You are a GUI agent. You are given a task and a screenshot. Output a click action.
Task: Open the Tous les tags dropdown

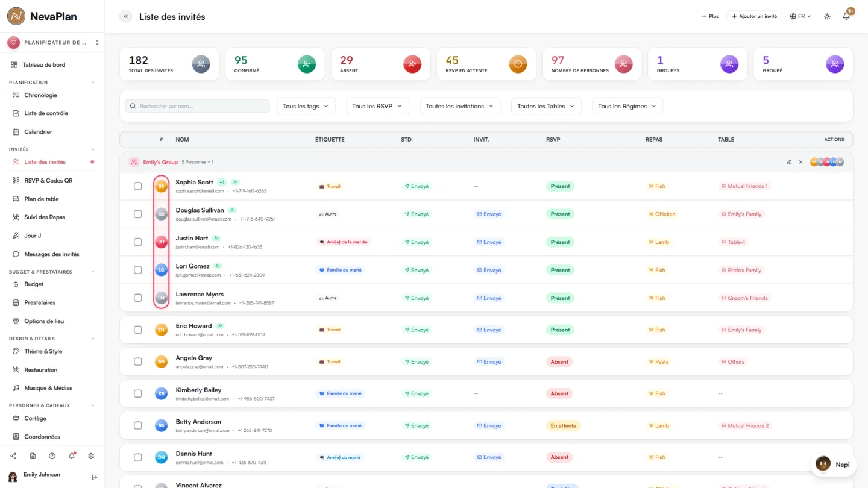306,106
